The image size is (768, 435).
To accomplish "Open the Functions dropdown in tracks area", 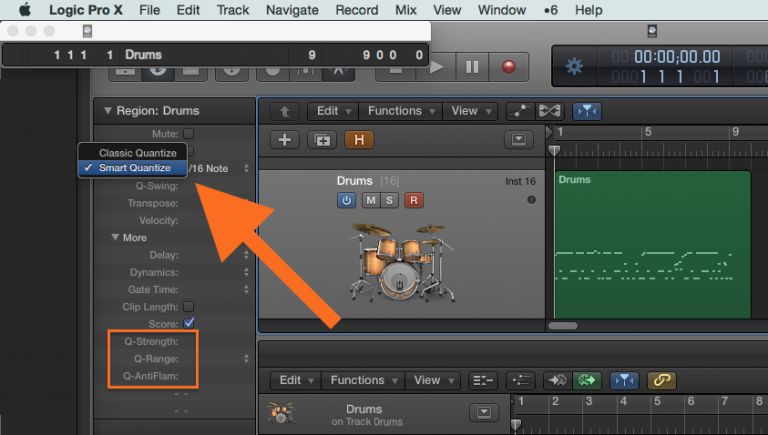I will (x=401, y=111).
